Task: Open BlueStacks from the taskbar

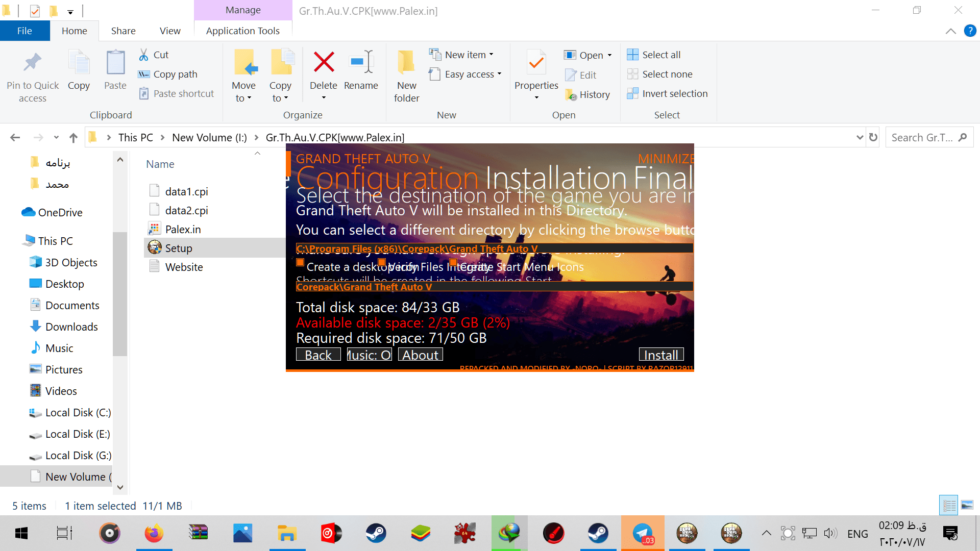Action: click(x=420, y=534)
